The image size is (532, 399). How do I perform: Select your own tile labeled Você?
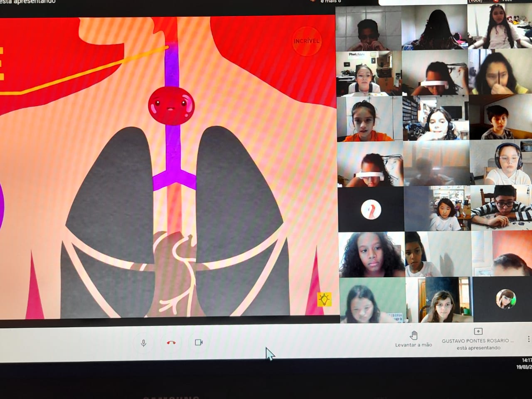click(500, 26)
